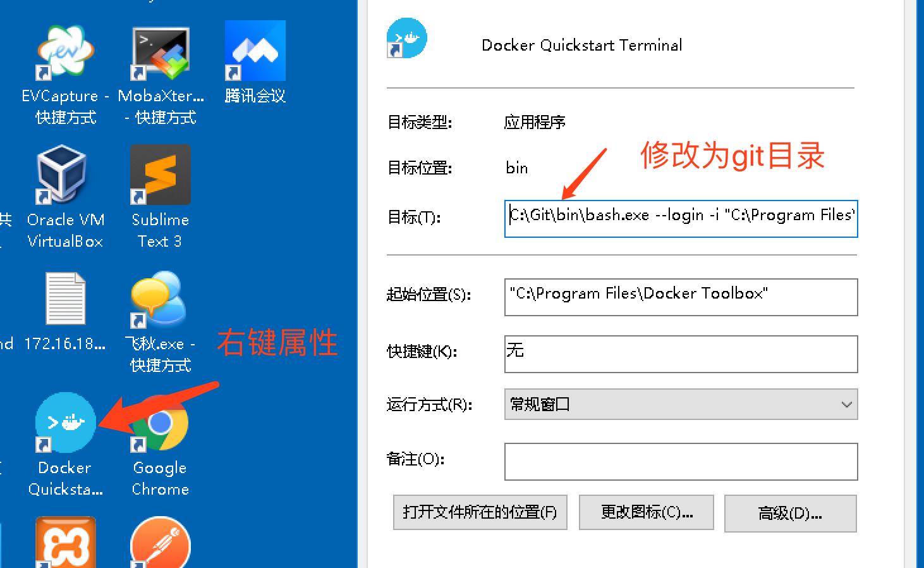Launch the XAMPP icon
924x568 pixels.
pyautogui.click(x=65, y=543)
